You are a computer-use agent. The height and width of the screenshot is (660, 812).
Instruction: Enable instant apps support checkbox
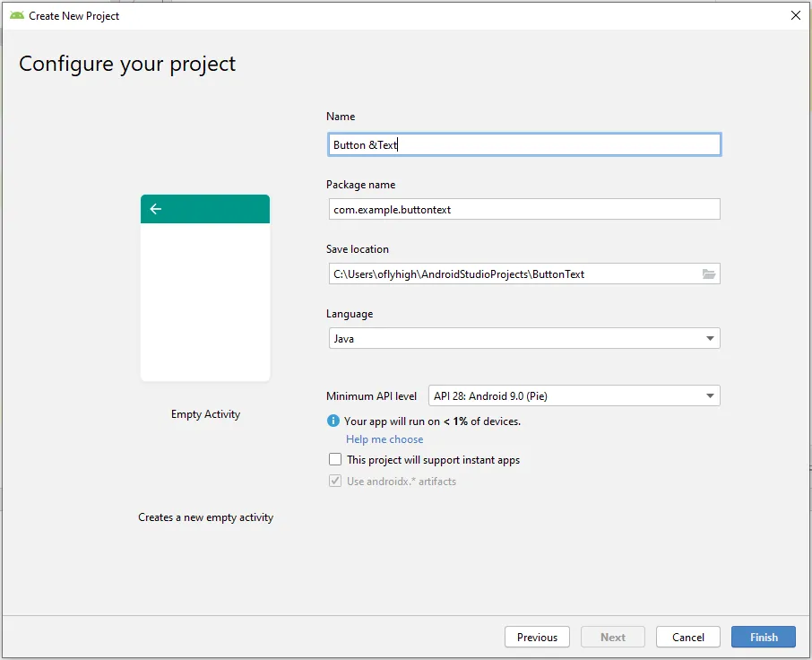335,459
